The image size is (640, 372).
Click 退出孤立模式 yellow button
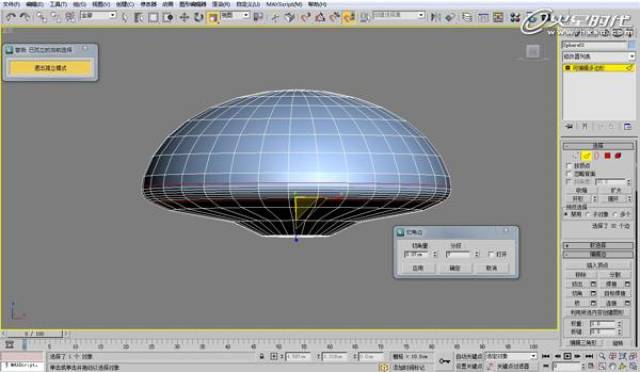pos(50,68)
